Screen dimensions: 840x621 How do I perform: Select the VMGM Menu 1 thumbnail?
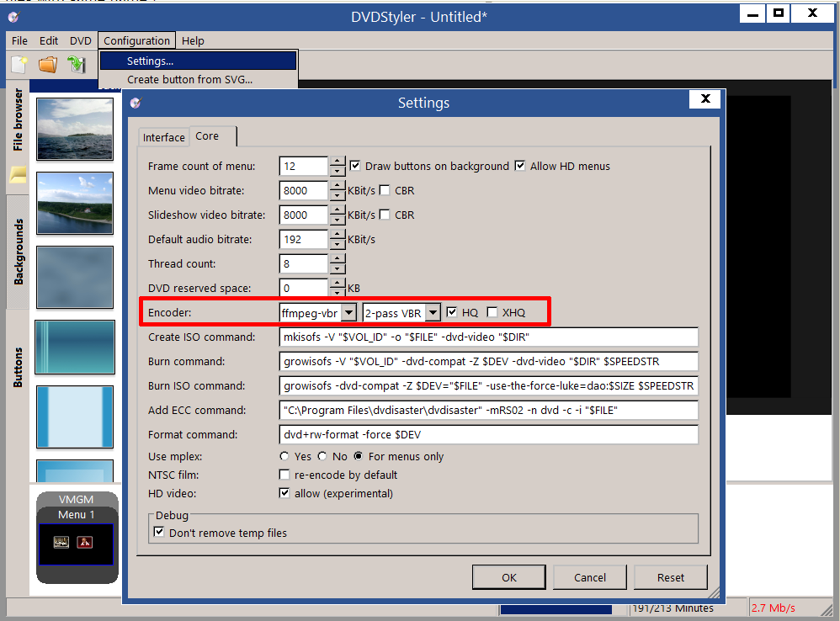[x=76, y=544]
